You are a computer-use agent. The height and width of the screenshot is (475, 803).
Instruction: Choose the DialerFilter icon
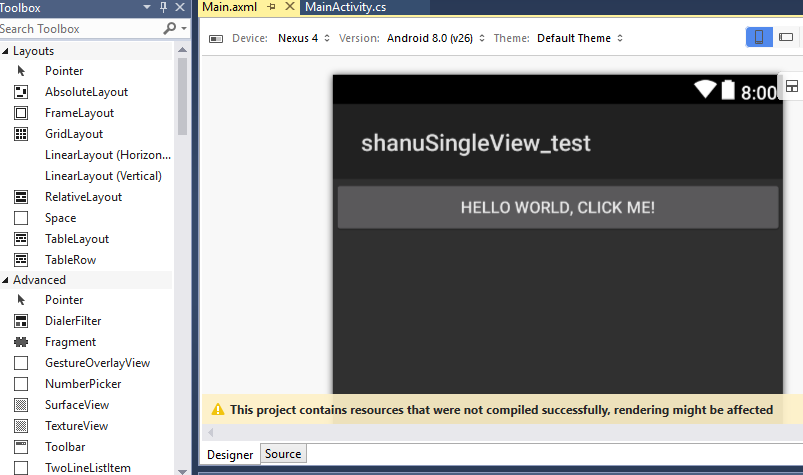21,320
